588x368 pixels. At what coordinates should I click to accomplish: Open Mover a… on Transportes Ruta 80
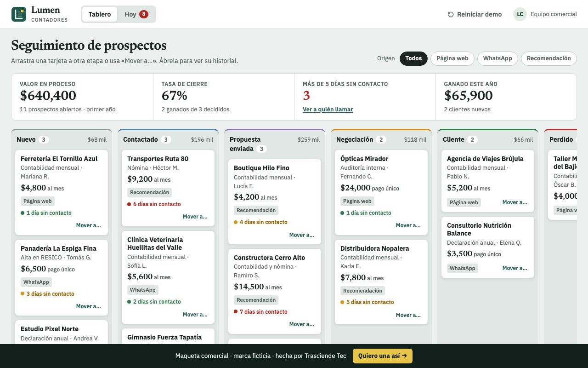(x=195, y=217)
